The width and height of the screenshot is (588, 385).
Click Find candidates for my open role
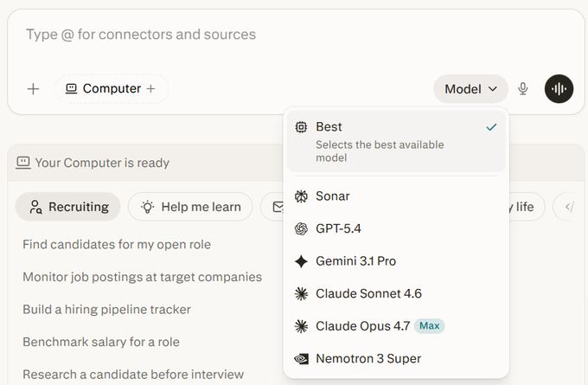coord(117,245)
